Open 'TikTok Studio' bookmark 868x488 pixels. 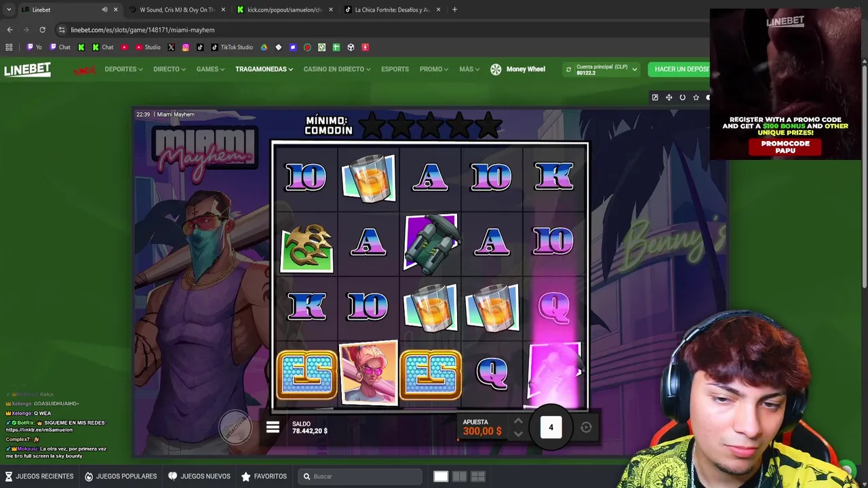231,47
